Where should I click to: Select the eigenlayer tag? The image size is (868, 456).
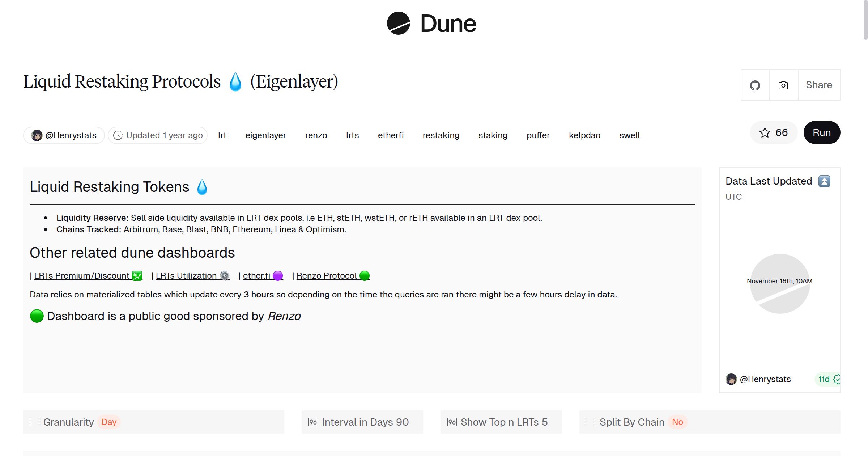pyautogui.click(x=265, y=135)
